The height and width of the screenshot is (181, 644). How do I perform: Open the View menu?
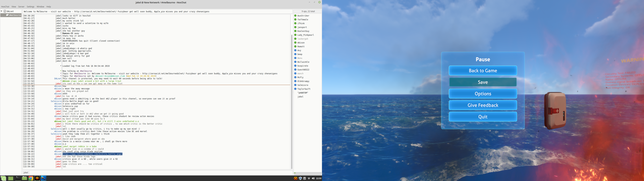point(14,7)
